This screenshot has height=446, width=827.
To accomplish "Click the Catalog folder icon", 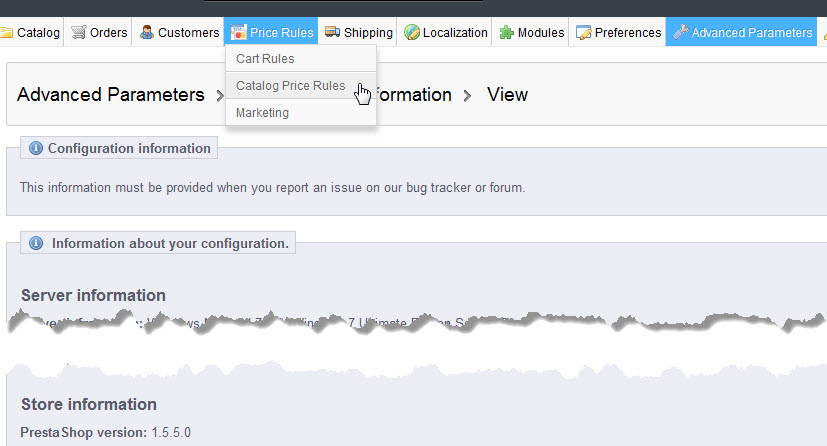I will (x=6, y=33).
